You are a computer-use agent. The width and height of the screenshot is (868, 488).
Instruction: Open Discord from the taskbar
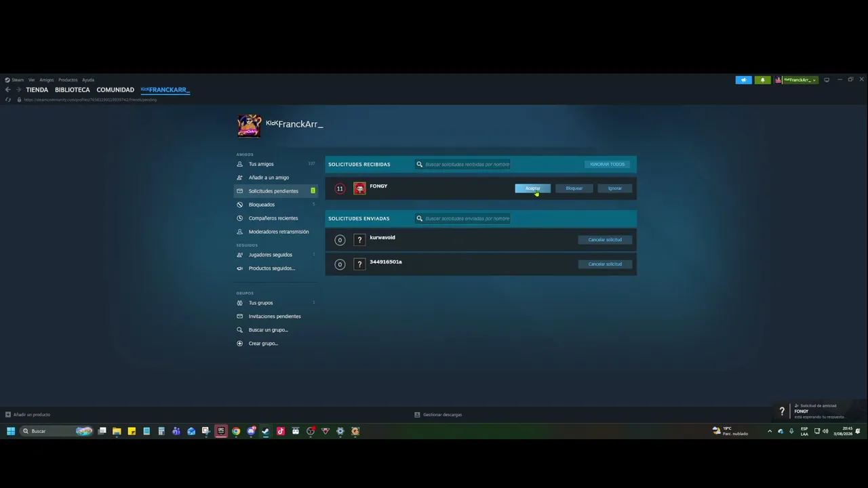251,431
